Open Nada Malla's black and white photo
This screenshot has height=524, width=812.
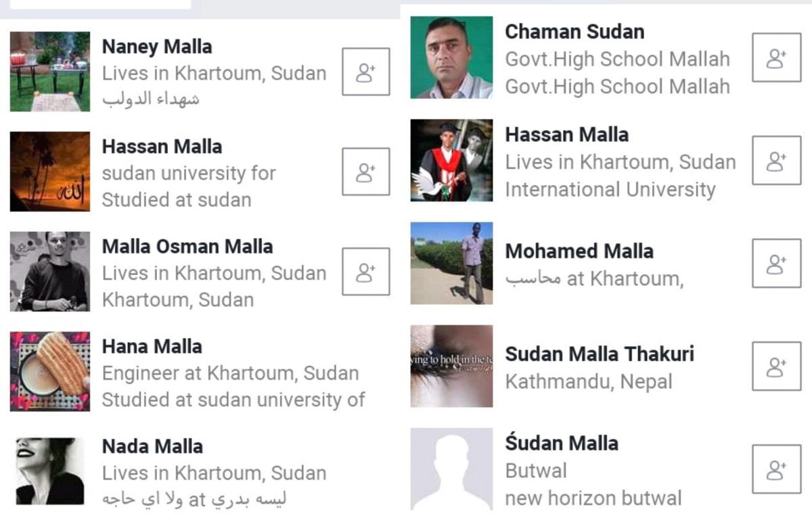50,471
